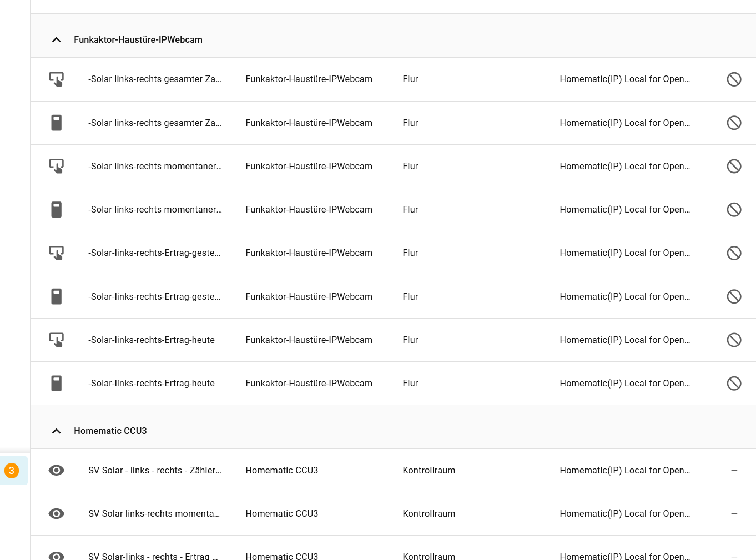The width and height of the screenshot is (756, 560).
Task: Click the vertical scrollbar on left sidebar edge
Action: (x=28, y=139)
